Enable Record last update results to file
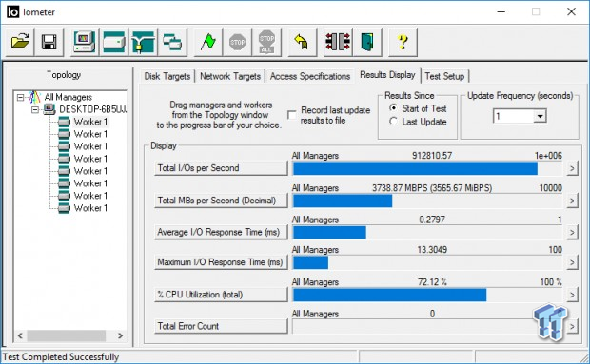 292,115
